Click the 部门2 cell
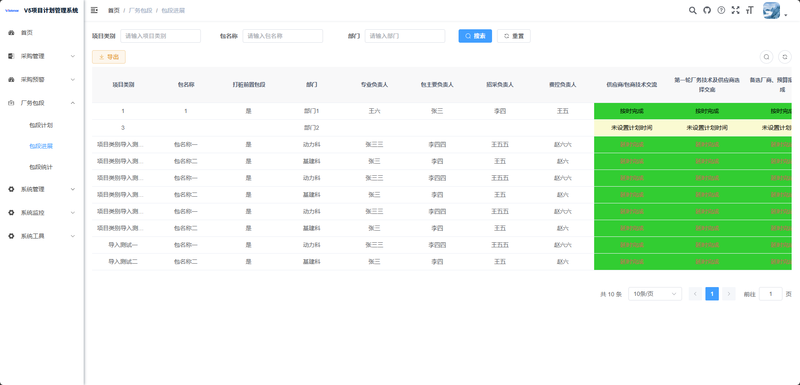The width and height of the screenshot is (800, 385). [x=311, y=128]
